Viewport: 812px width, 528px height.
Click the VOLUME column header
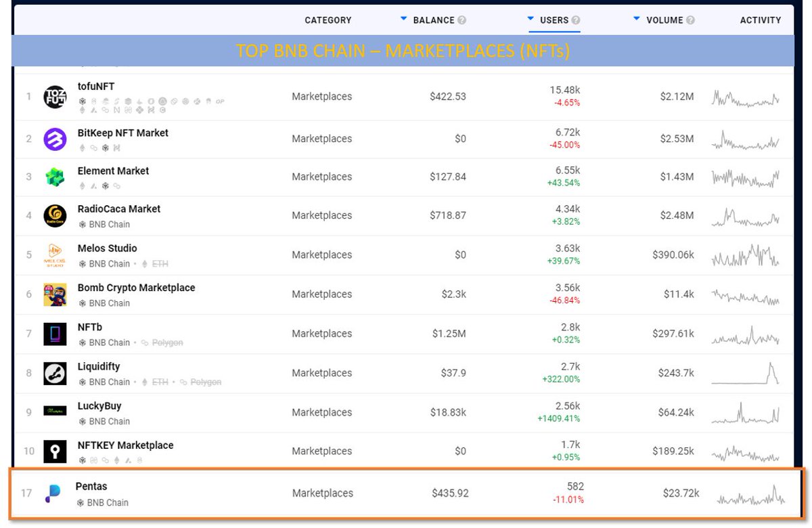[x=664, y=20]
